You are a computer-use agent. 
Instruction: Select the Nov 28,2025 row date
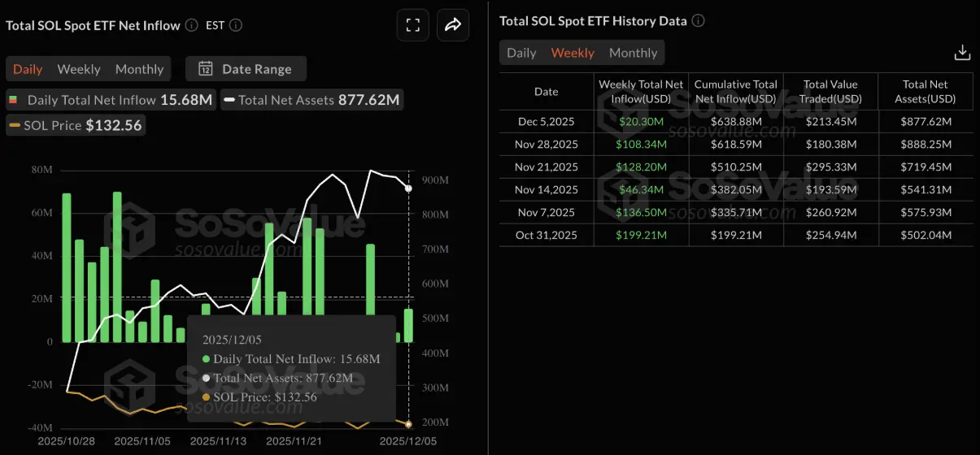tap(547, 145)
